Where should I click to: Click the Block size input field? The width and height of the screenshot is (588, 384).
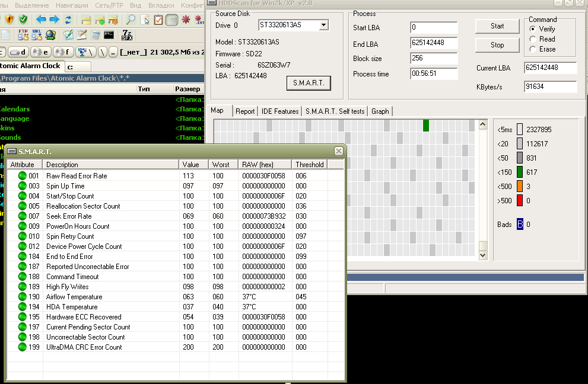[434, 58]
